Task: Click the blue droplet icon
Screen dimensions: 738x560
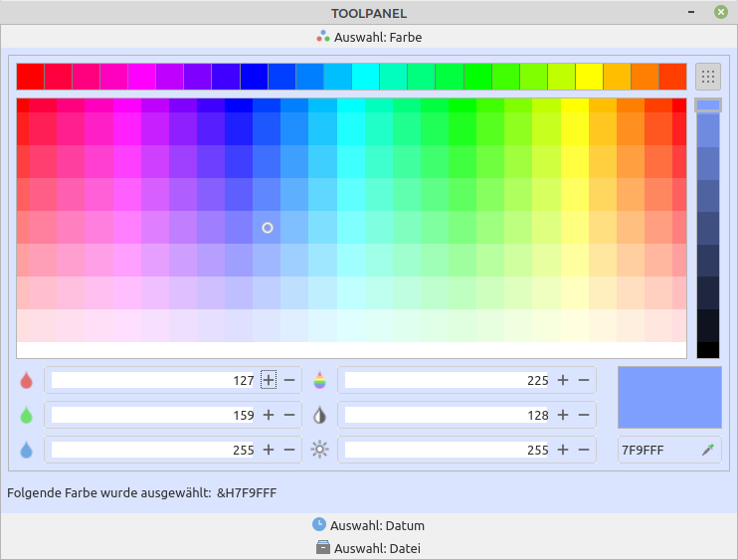Action: [26, 450]
